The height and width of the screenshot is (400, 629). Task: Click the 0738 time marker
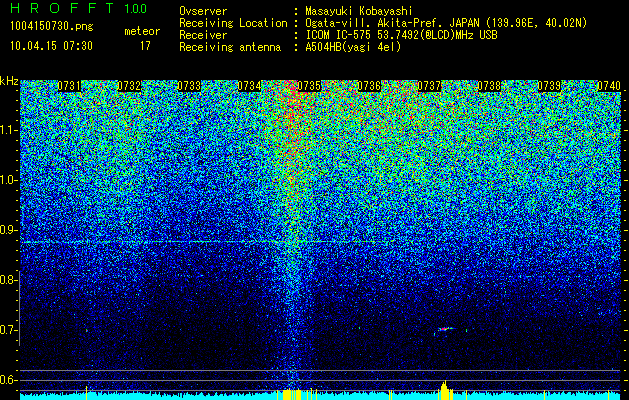[x=489, y=86]
